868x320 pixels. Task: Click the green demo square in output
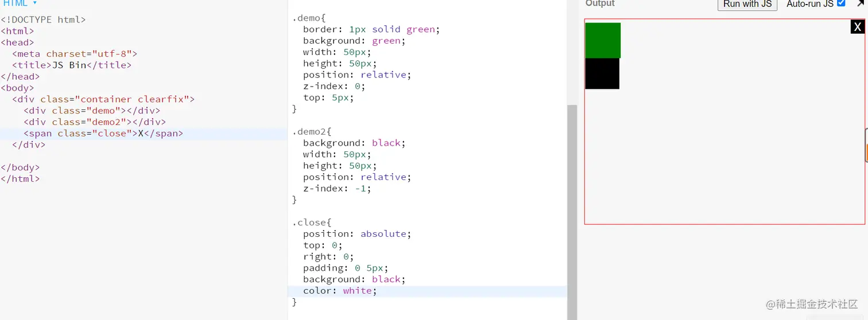pos(603,40)
